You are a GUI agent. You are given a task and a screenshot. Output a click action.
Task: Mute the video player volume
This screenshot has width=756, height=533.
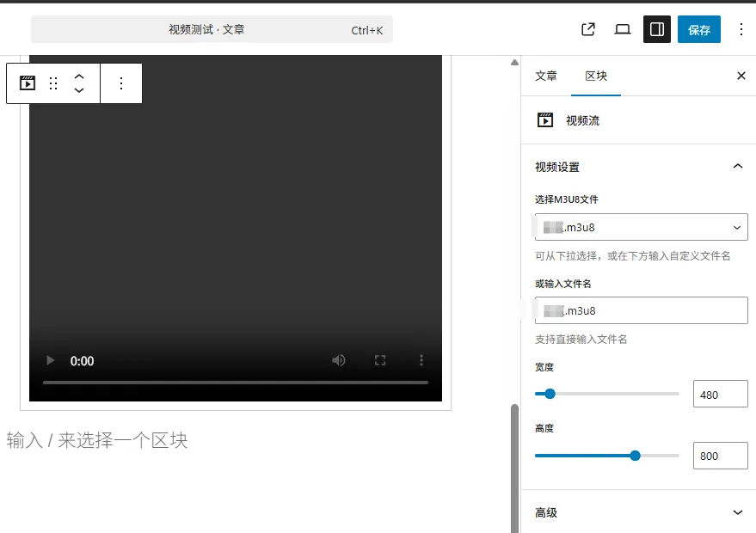pyautogui.click(x=339, y=361)
